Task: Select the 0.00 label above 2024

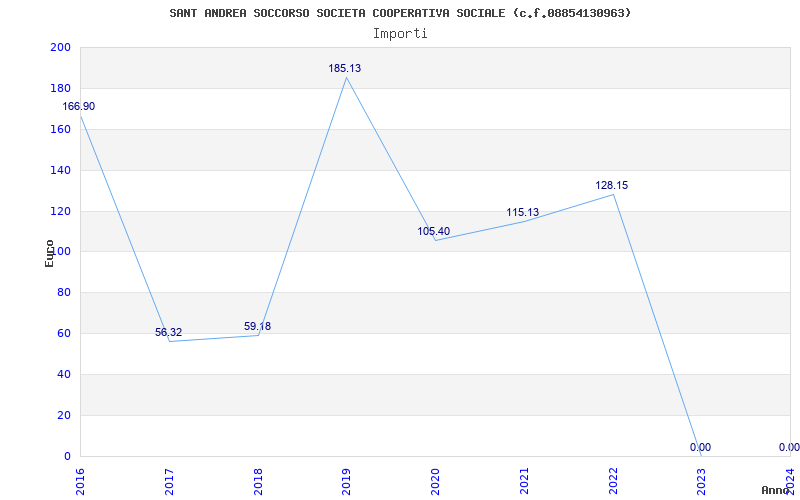Action: [x=789, y=447]
